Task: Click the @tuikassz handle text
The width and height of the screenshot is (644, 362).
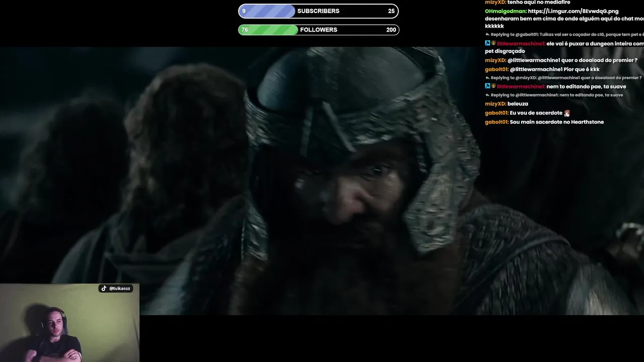Action: point(120,289)
